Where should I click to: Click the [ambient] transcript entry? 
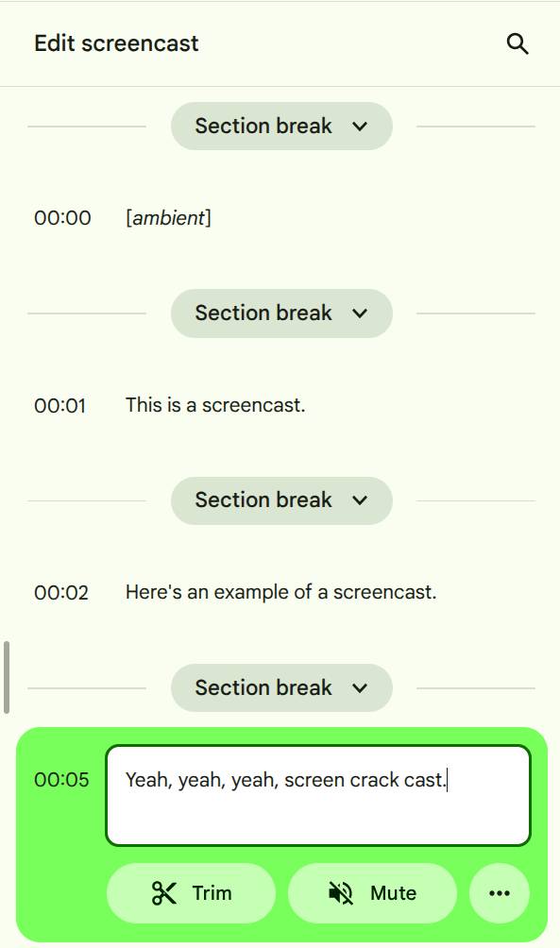(169, 218)
